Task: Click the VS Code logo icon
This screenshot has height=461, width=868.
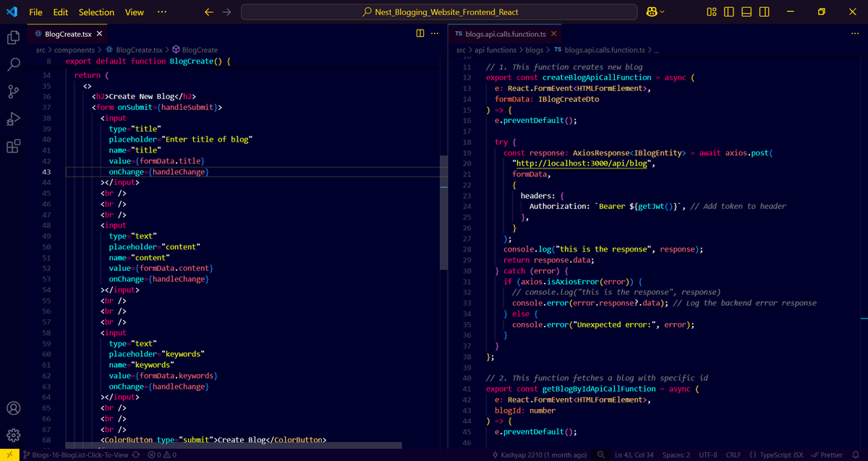Action: point(12,12)
